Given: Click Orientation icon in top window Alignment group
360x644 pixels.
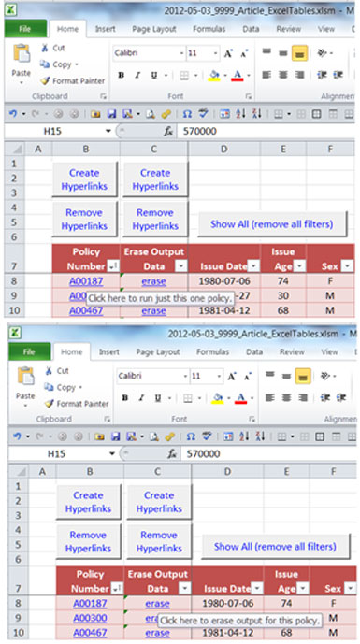Looking at the screenshot, I should click(322, 53).
